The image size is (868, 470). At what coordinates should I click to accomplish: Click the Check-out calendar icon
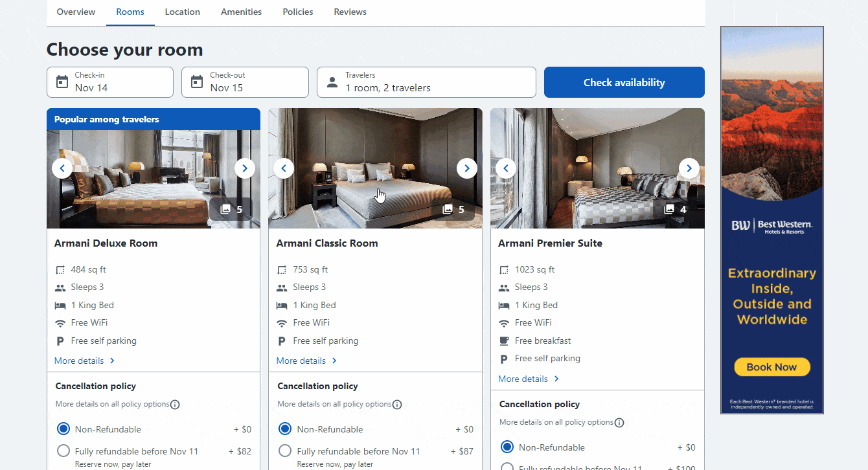pyautogui.click(x=197, y=82)
